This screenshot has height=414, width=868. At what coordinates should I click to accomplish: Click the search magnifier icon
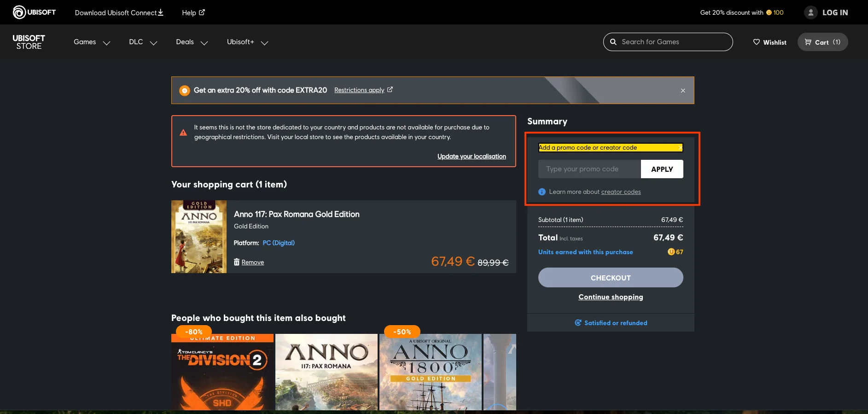(x=613, y=42)
